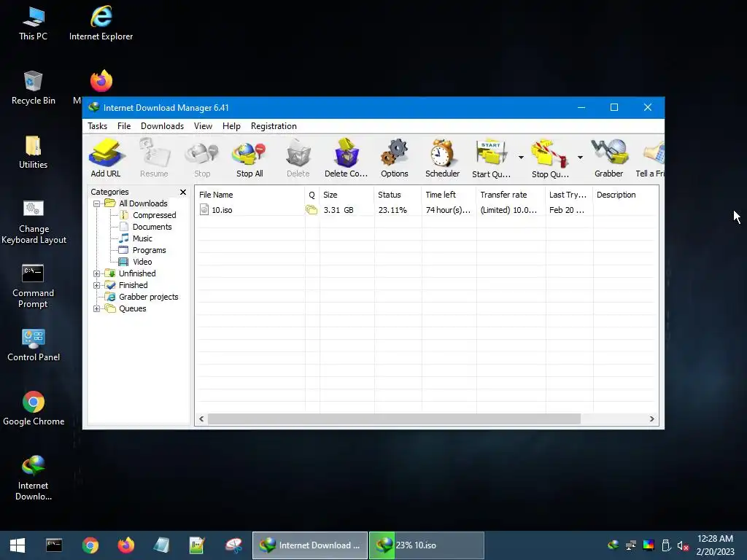Sort by File Name column header
Screen dimensions: 747x560
tap(249, 195)
